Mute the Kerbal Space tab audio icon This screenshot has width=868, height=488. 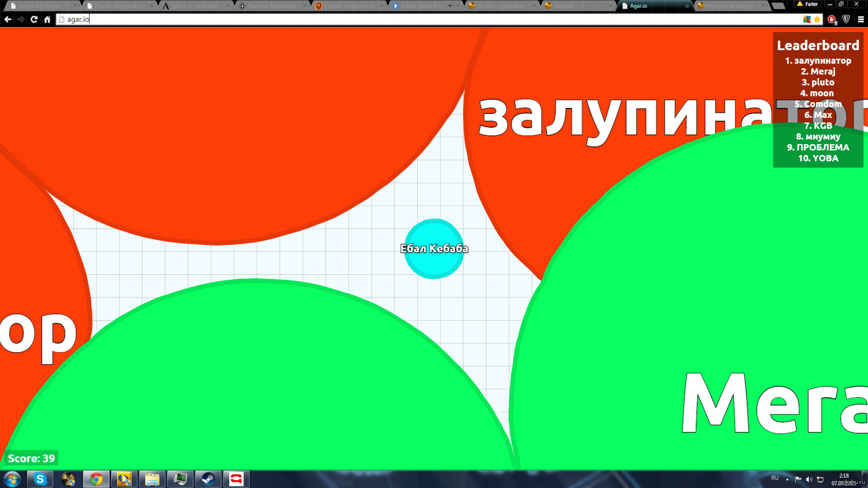(450, 6)
